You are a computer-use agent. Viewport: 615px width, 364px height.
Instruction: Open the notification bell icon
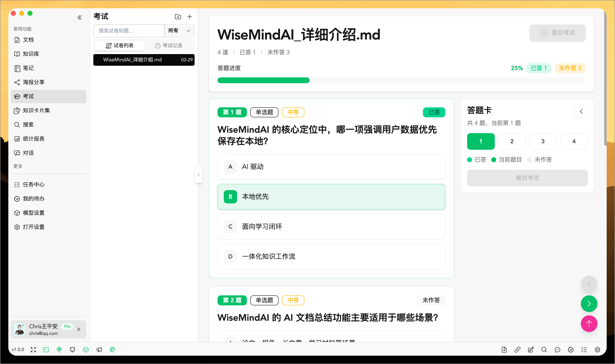click(72, 349)
